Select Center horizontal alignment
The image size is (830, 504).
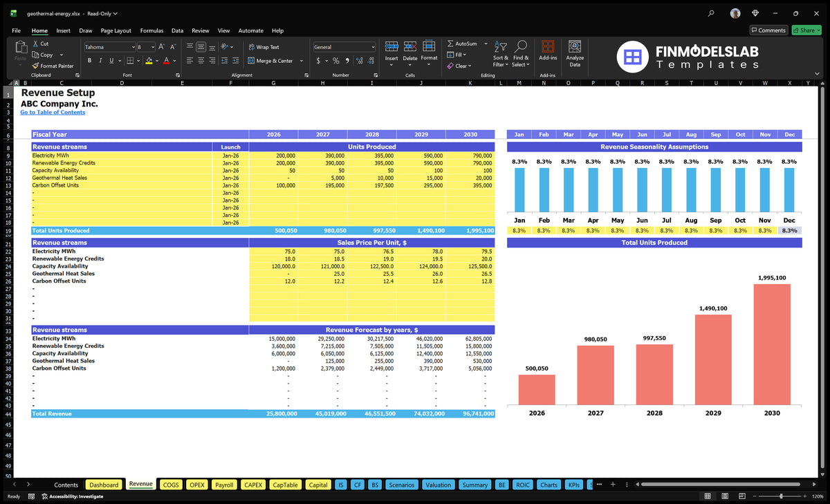point(201,61)
